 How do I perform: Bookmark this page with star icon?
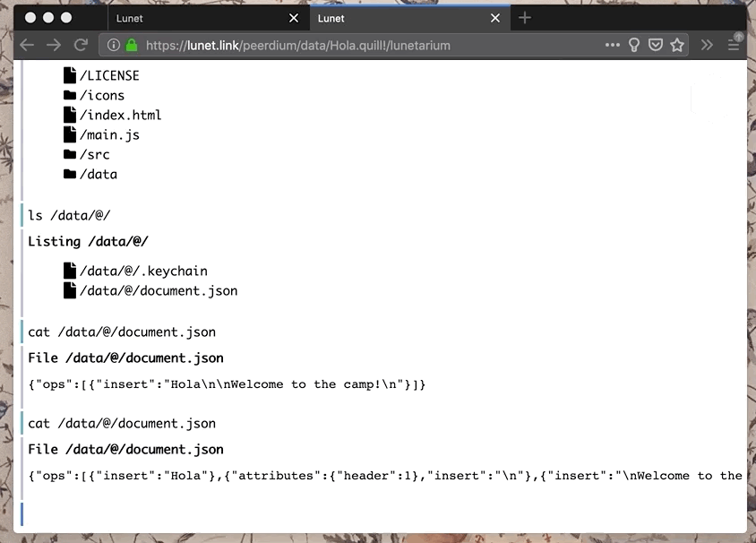click(x=677, y=45)
